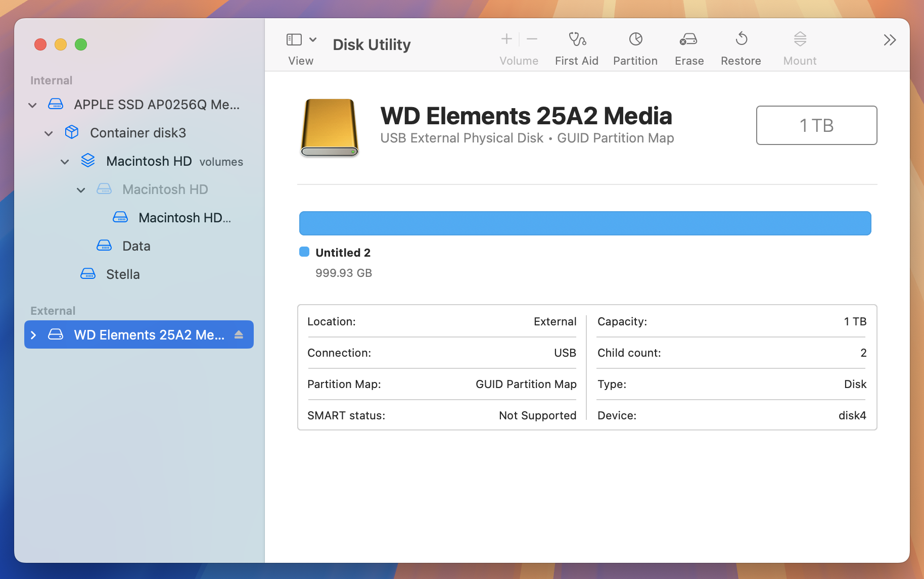924x579 pixels.
Task: Collapse the greyed Macintosh HD item
Action: point(81,190)
